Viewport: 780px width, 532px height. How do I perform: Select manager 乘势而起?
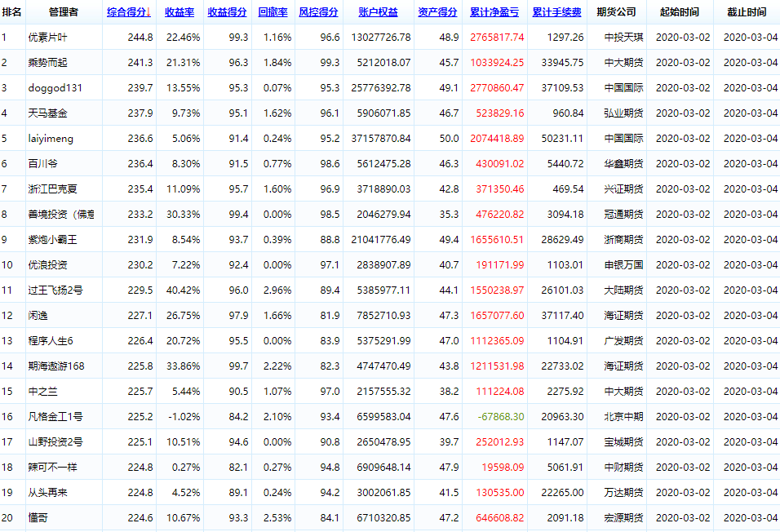tap(48, 63)
